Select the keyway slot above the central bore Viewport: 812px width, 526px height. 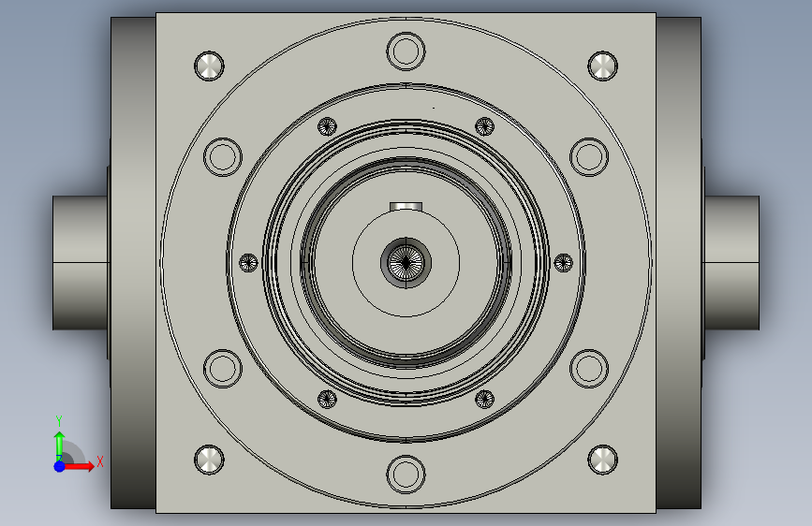(x=406, y=207)
